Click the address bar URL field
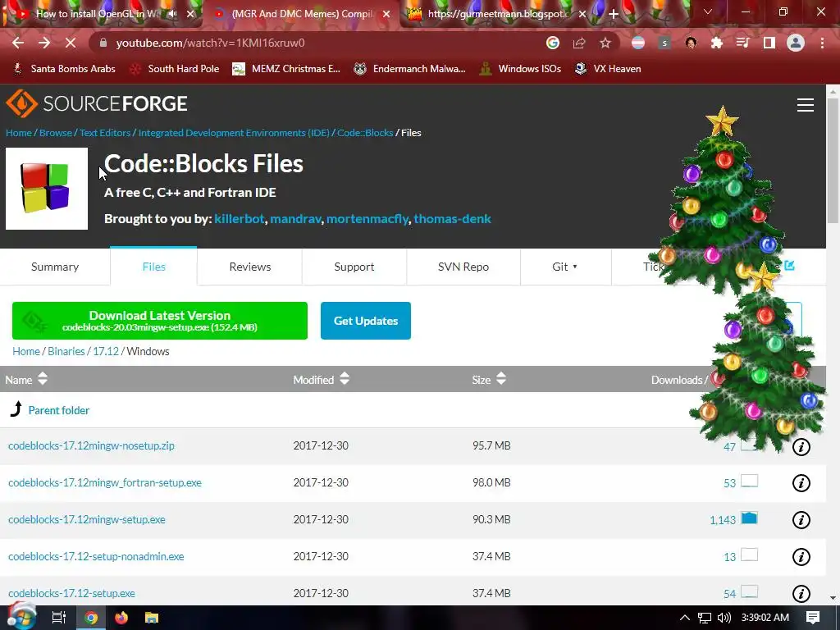 point(322,43)
